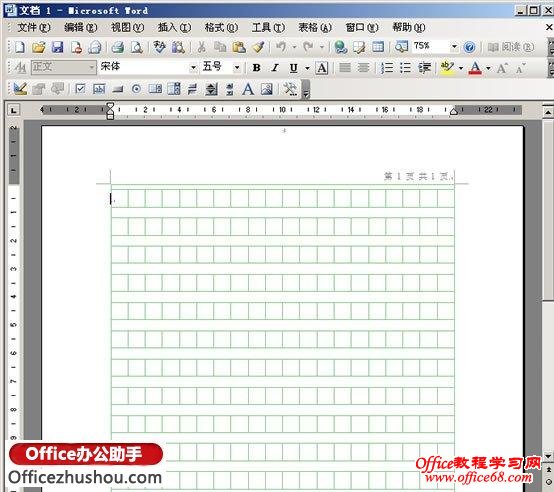The height and width of the screenshot is (492, 554).
Task: Insert a Combo Box control
Action: (x=174, y=89)
